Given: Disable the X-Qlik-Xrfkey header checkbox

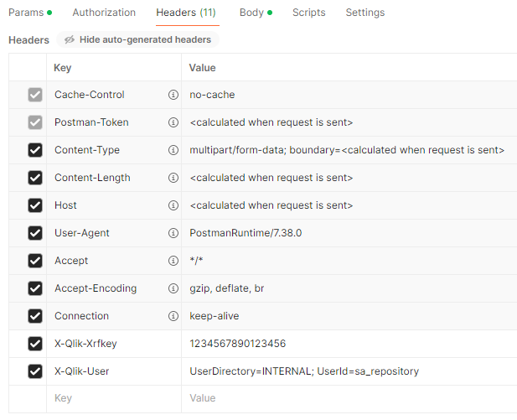Looking at the screenshot, I should point(35,344).
